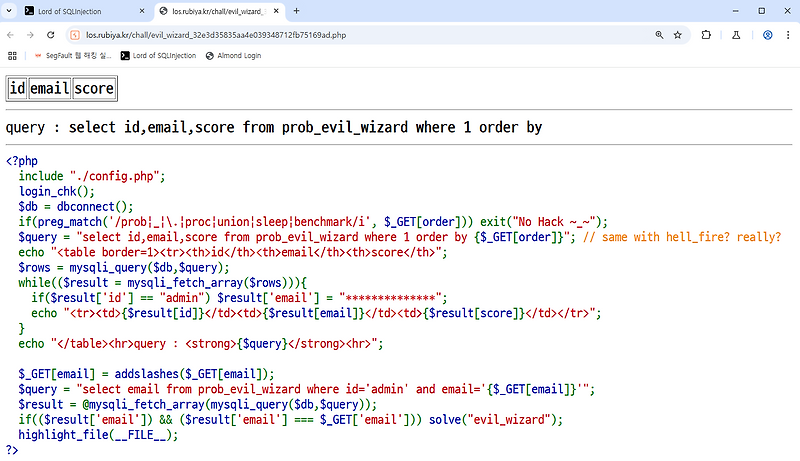
Task: Click the $rows = mysqli_query line
Action: pos(124,267)
